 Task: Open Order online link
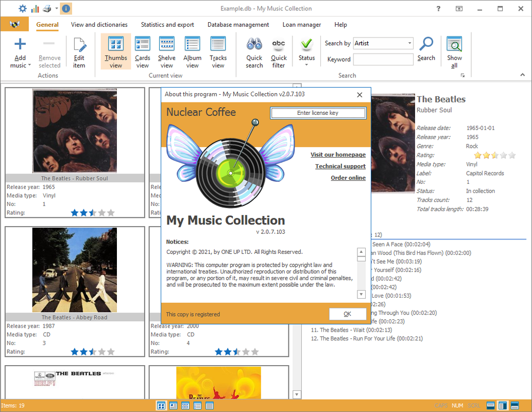click(x=348, y=178)
